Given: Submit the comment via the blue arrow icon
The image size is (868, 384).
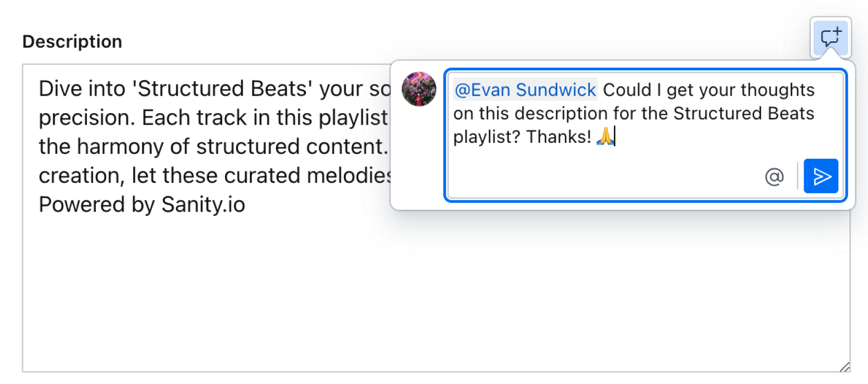Looking at the screenshot, I should coord(821,176).
